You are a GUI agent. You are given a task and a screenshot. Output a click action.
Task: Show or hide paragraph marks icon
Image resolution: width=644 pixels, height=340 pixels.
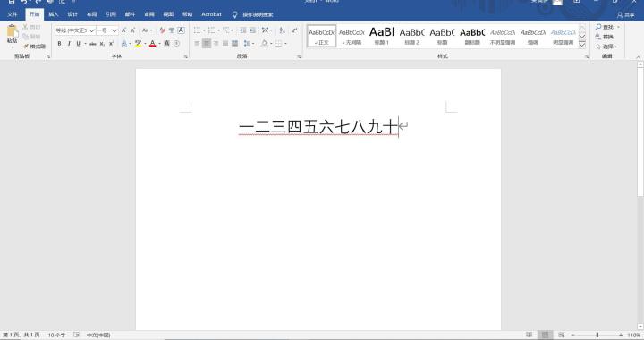tap(294, 30)
